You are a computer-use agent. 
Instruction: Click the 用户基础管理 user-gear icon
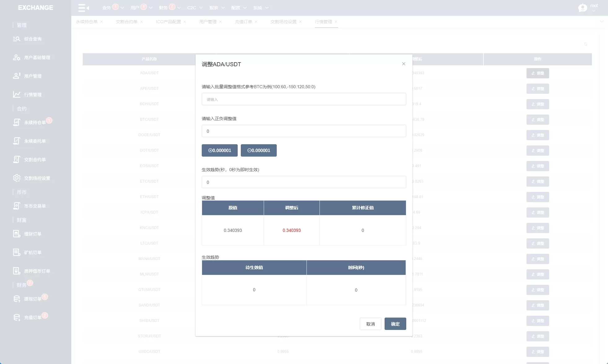(16, 58)
